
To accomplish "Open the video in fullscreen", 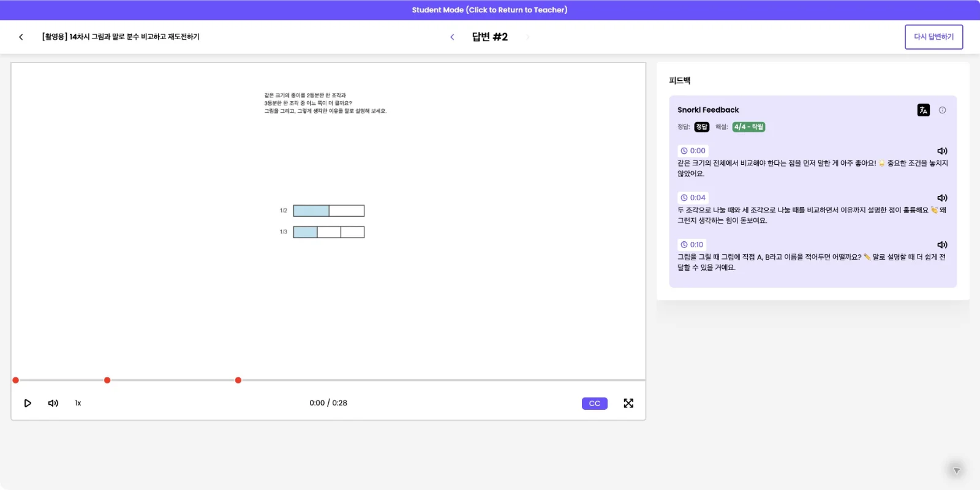I will 628,403.
